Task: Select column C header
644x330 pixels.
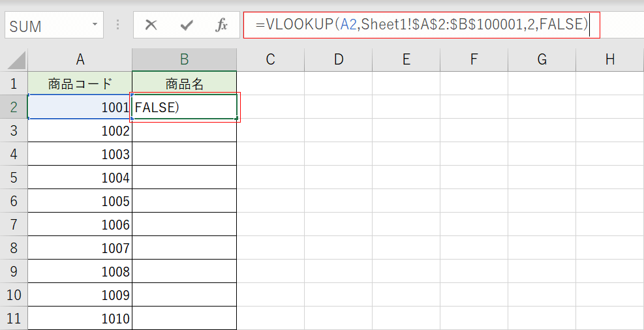Action: tap(270, 59)
